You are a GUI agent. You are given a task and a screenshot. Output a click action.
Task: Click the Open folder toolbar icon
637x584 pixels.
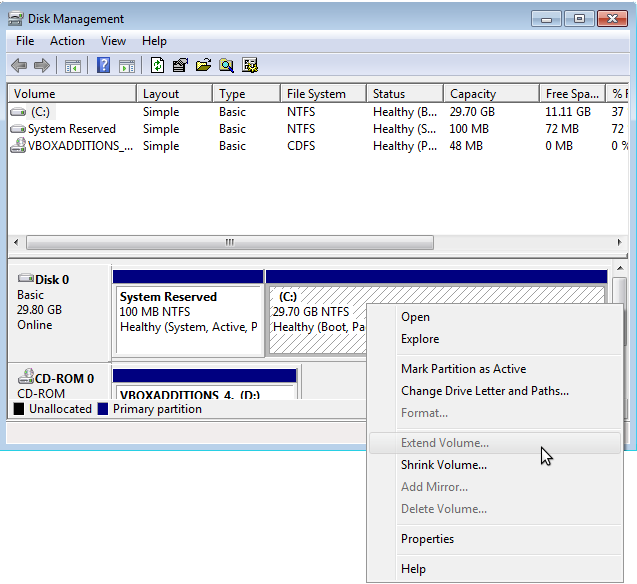[x=204, y=65]
